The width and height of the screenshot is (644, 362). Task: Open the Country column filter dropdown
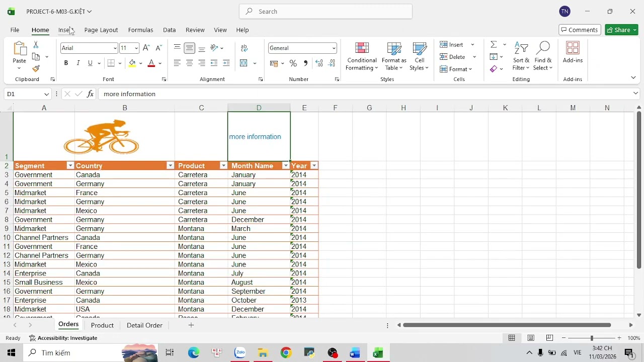pos(170,166)
